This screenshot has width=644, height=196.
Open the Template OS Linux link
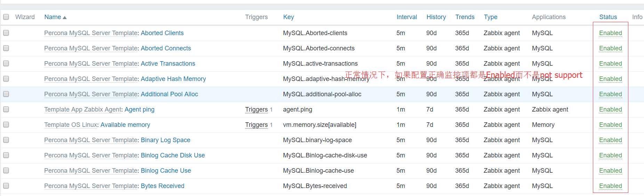(x=71, y=125)
